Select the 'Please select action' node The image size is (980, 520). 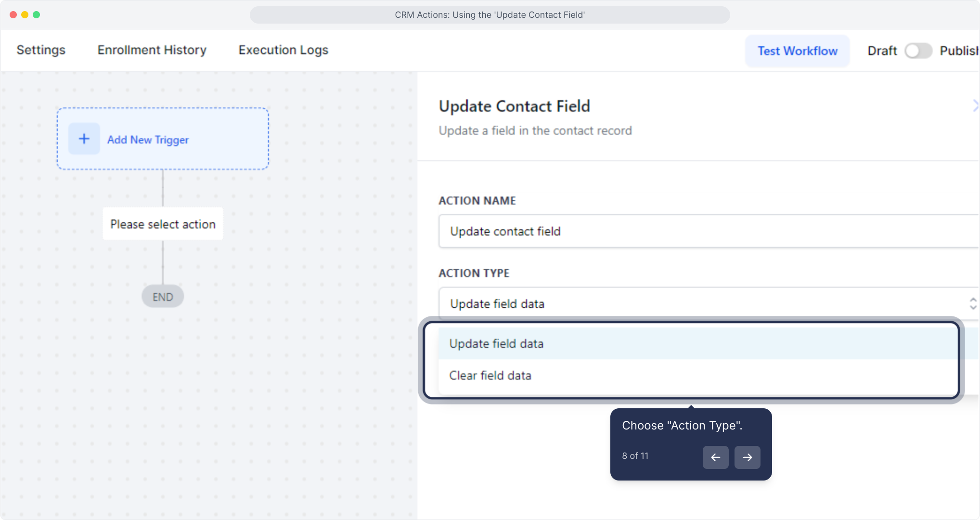pyautogui.click(x=163, y=224)
